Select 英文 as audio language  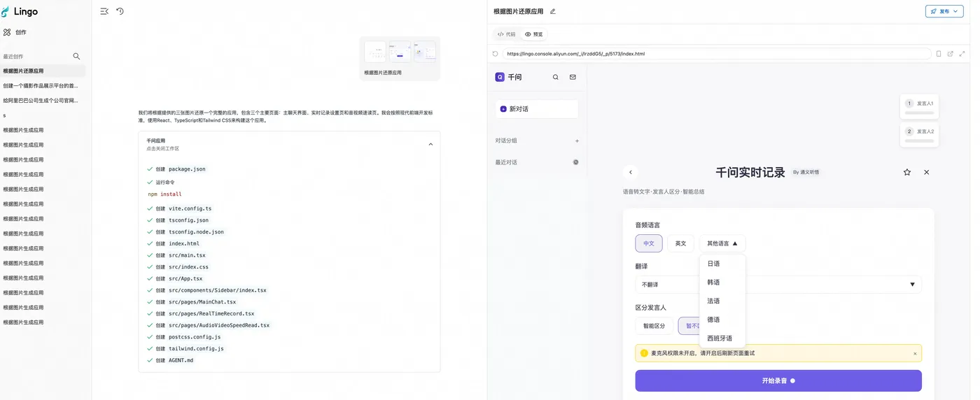click(x=680, y=243)
